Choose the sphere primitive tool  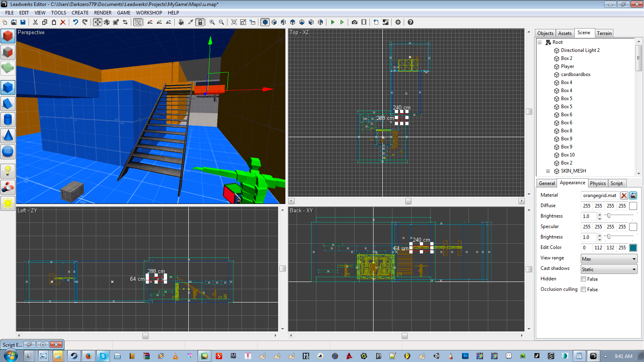click(x=8, y=152)
